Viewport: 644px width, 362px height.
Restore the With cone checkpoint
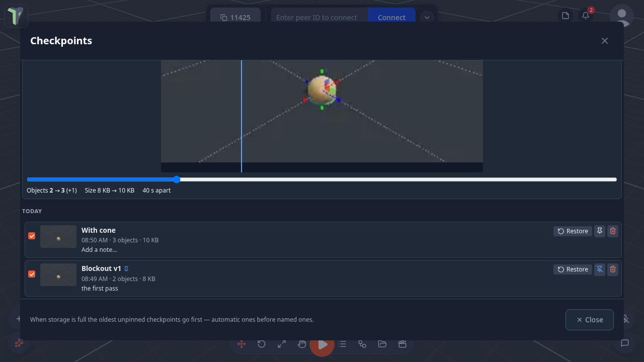(573, 231)
